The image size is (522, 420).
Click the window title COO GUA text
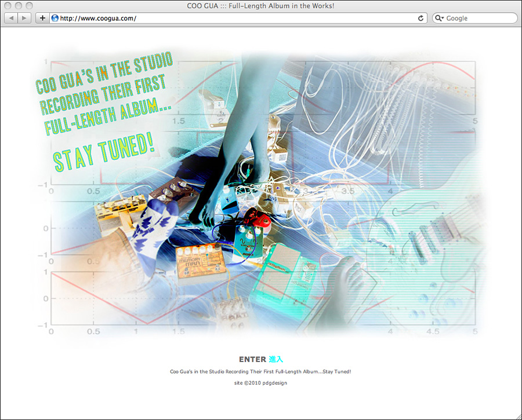260,6
